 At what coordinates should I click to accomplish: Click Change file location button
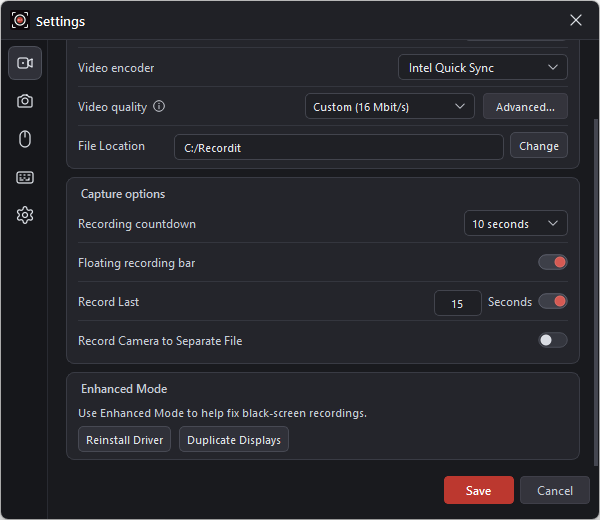(x=538, y=146)
